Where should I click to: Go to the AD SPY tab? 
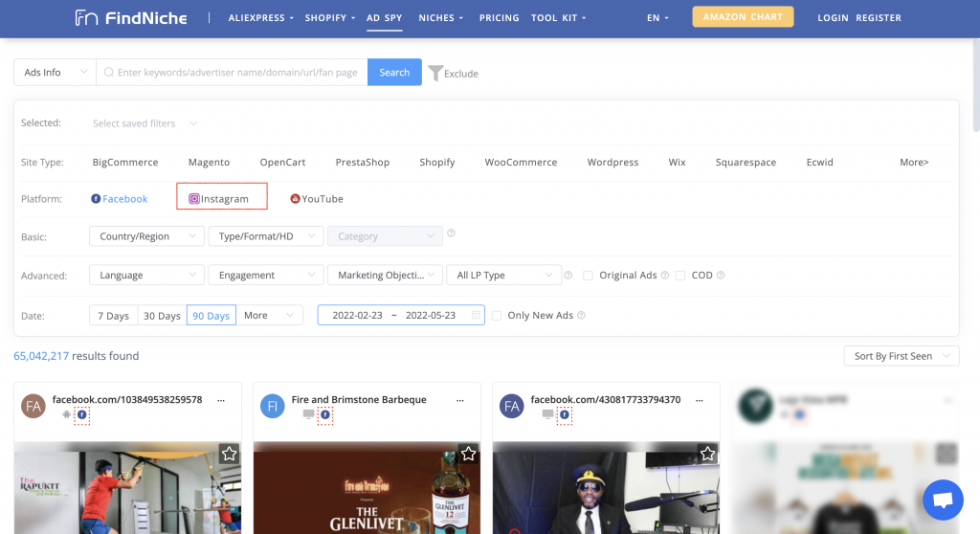pos(385,17)
